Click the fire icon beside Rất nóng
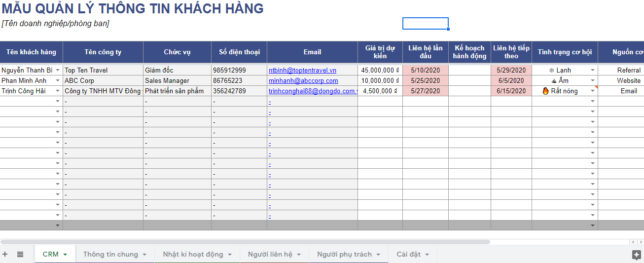Screen dimensions: 644x263 tap(545, 91)
